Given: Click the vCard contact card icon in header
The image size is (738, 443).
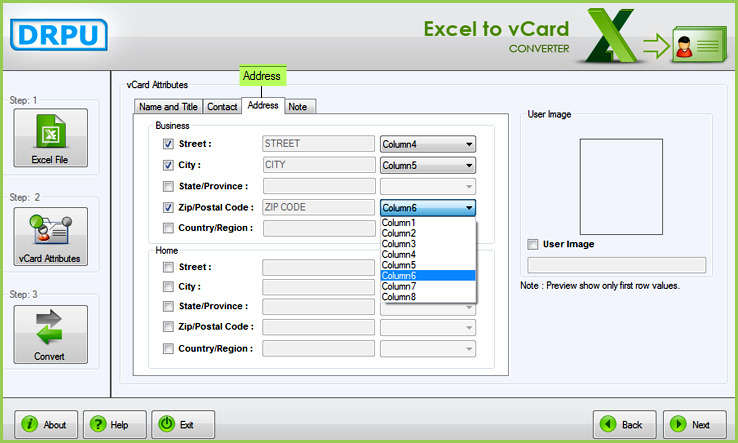Looking at the screenshot, I should pos(699,45).
